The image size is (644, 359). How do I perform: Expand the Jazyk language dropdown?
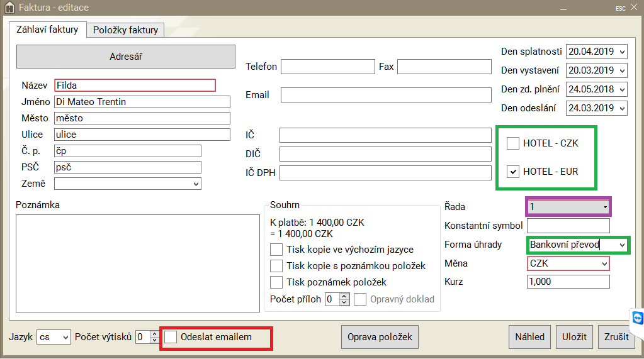pyautogui.click(x=65, y=337)
